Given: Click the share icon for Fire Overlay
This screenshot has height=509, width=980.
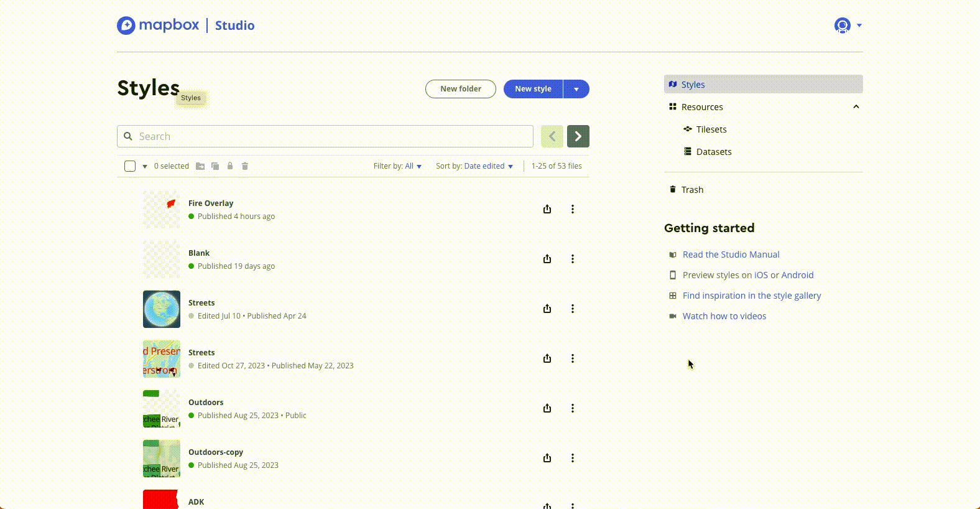Looking at the screenshot, I should pyautogui.click(x=547, y=209).
